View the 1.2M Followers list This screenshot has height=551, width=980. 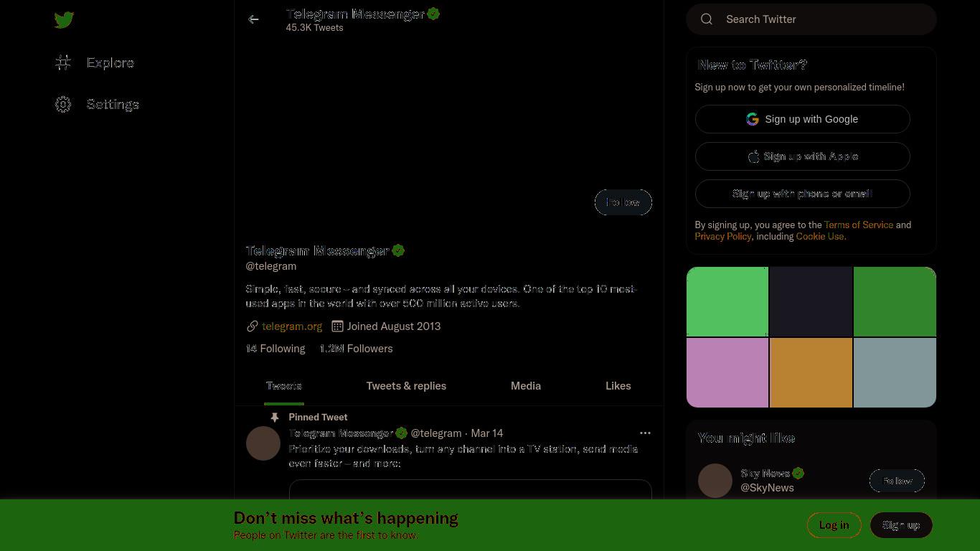click(356, 349)
